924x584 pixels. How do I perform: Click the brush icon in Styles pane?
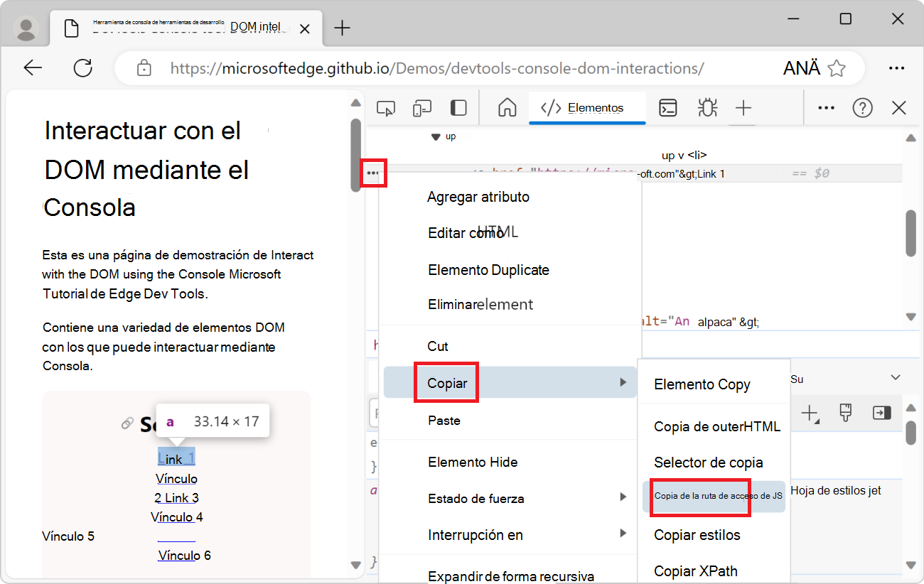point(845,413)
